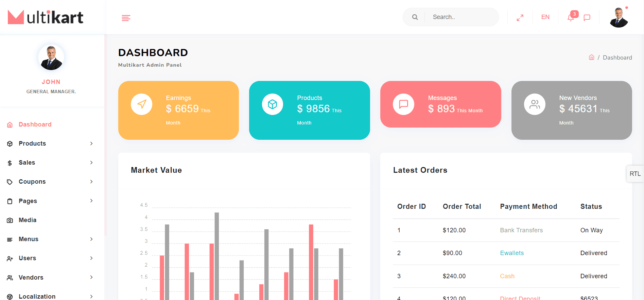Click the New Vendors card users icon
The height and width of the screenshot is (300, 644).
(535, 104)
